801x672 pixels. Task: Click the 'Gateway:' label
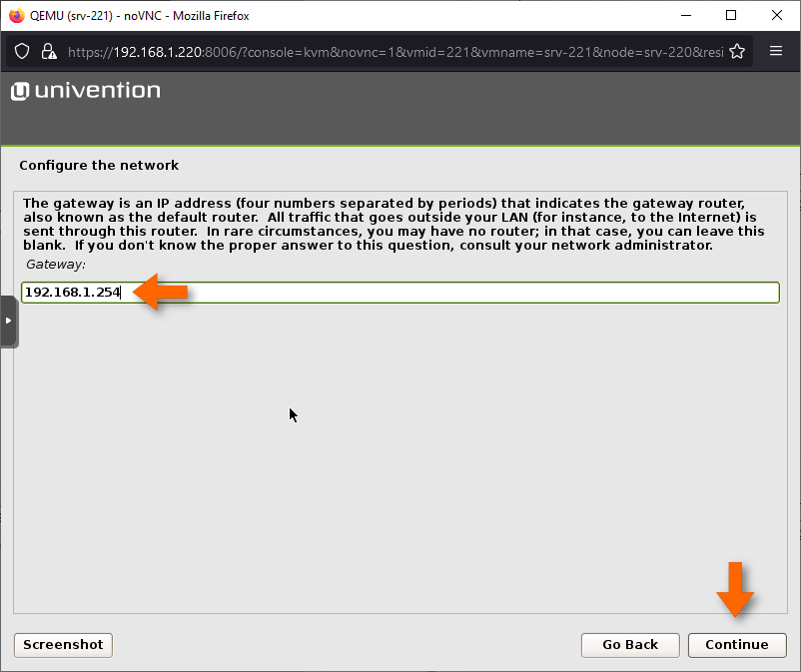(x=56, y=265)
